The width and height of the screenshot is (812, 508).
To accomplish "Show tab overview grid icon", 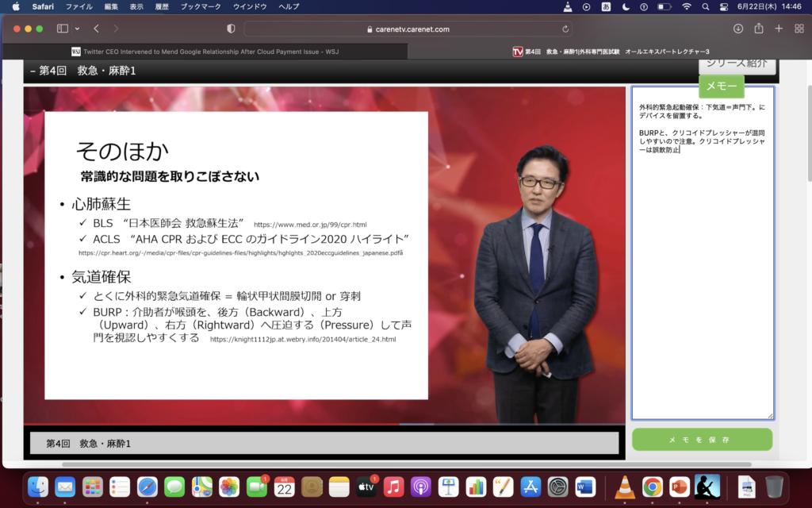I will tap(799, 29).
